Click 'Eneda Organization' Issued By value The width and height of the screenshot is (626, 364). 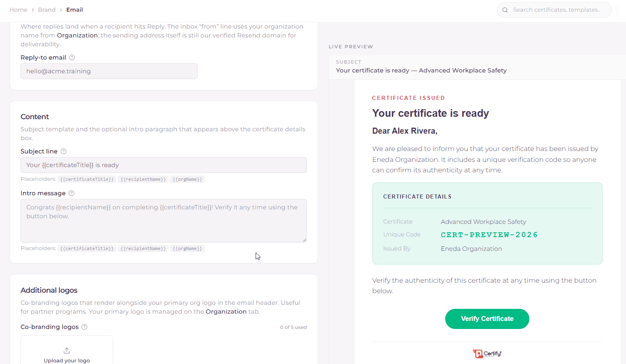point(471,249)
